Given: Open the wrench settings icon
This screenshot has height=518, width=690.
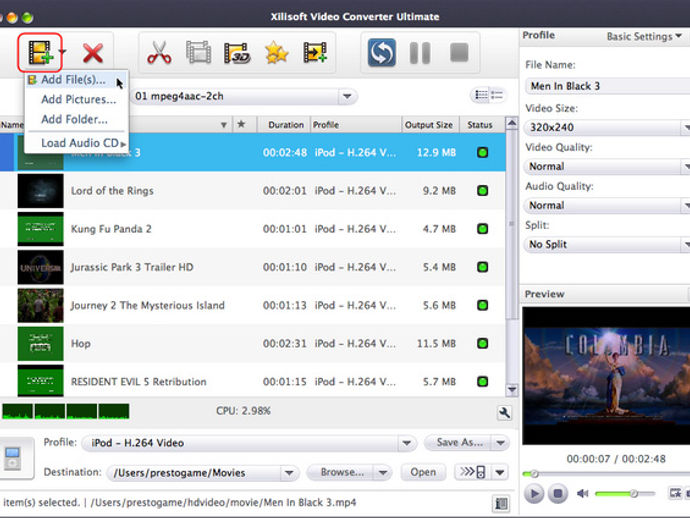Looking at the screenshot, I should coord(504,413).
